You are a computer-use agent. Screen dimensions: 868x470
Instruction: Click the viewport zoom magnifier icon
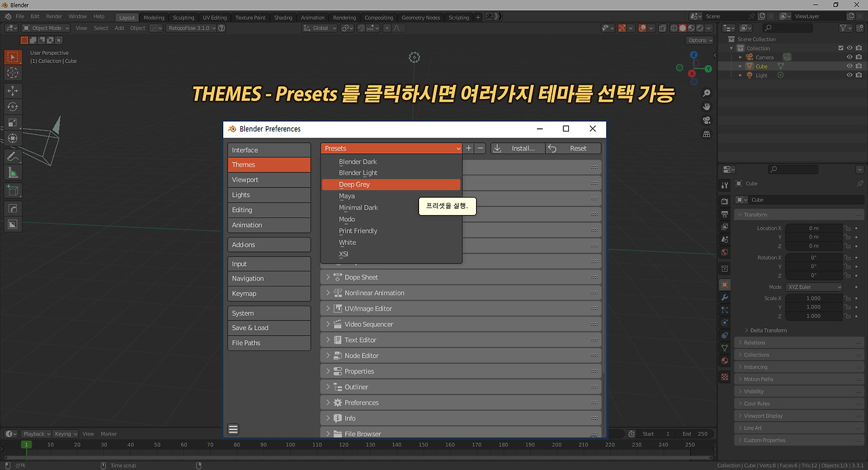pyautogui.click(x=707, y=93)
